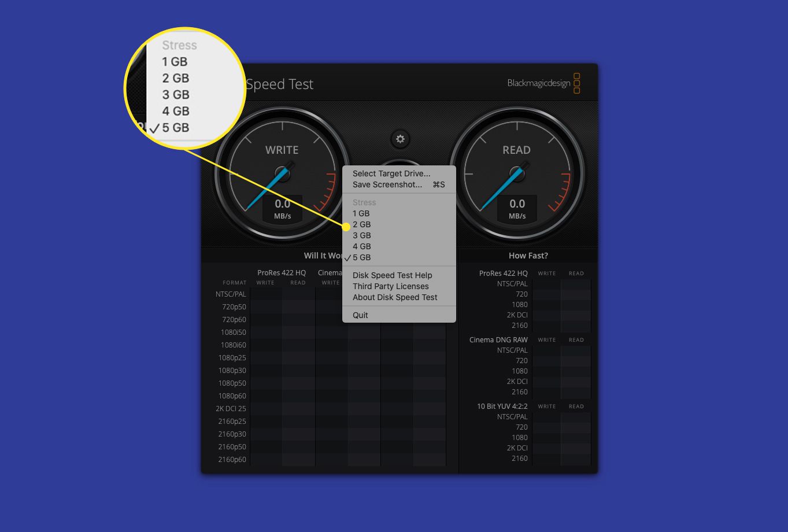Click the 2160p25 format row

point(232,421)
